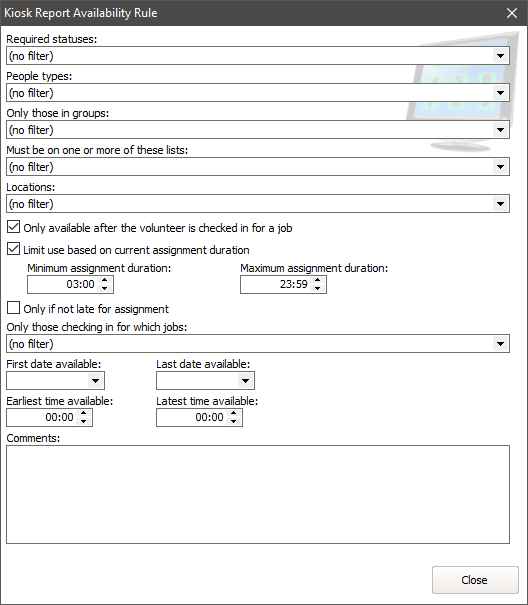Open the Last date available calendar dropdown
The height and width of the screenshot is (605, 528).
tap(245, 381)
